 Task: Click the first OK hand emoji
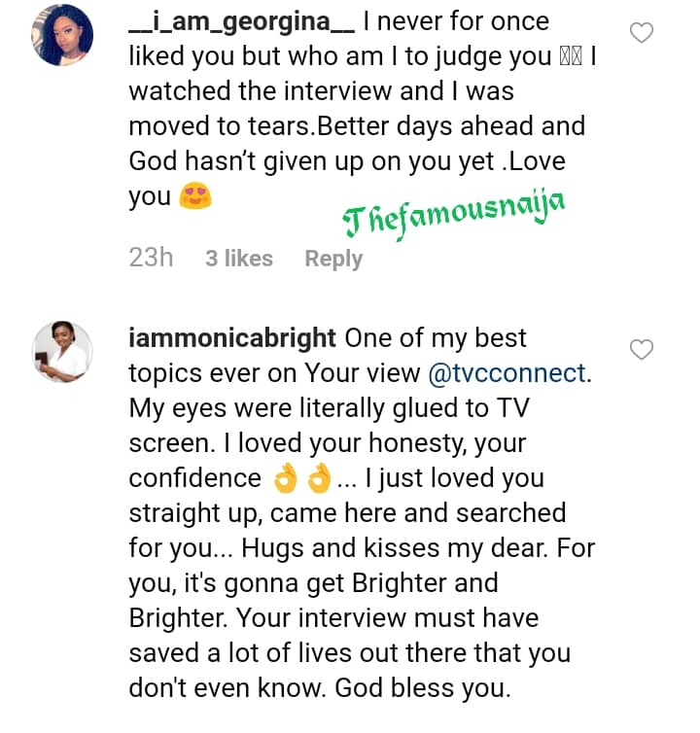[285, 479]
